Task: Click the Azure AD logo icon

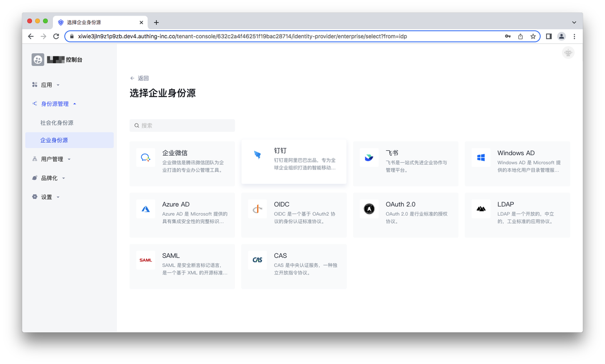Action: (x=146, y=209)
